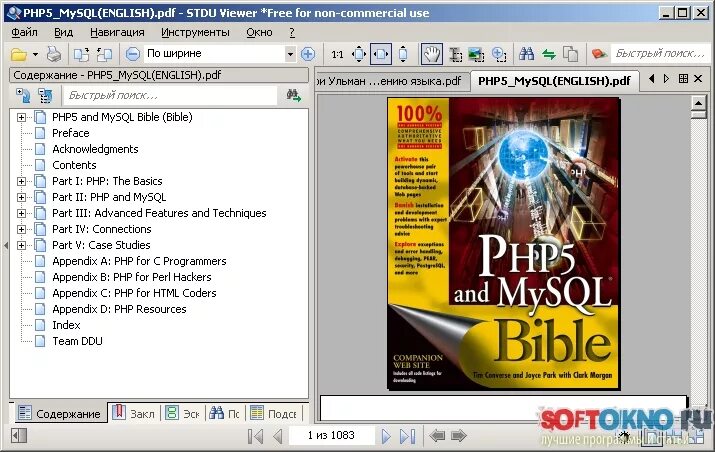This screenshot has width=715, height=452.
Task: Toggle navigation panel with bottom-left icon
Action: pos(19,436)
